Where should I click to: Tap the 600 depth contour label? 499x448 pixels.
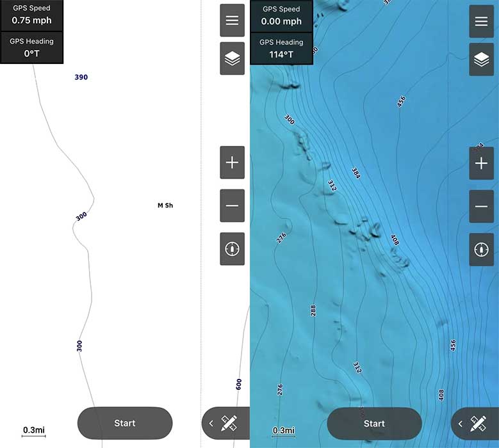[239, 385]
